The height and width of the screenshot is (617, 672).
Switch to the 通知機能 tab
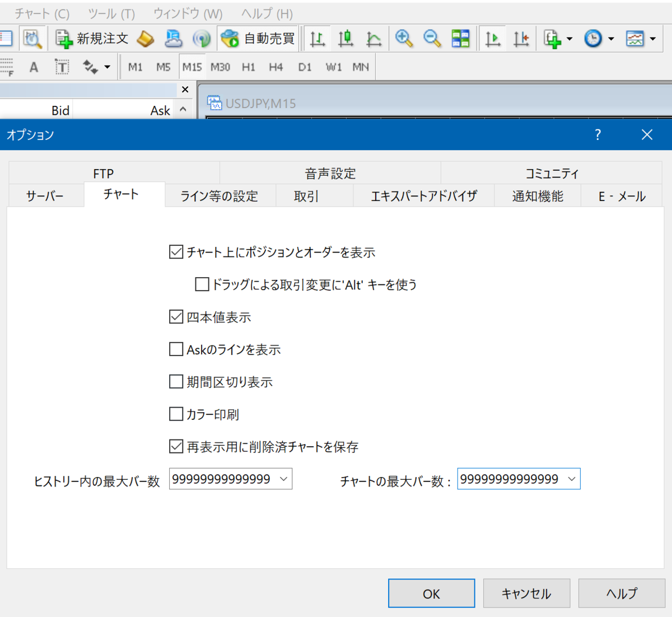coord(538,196)
